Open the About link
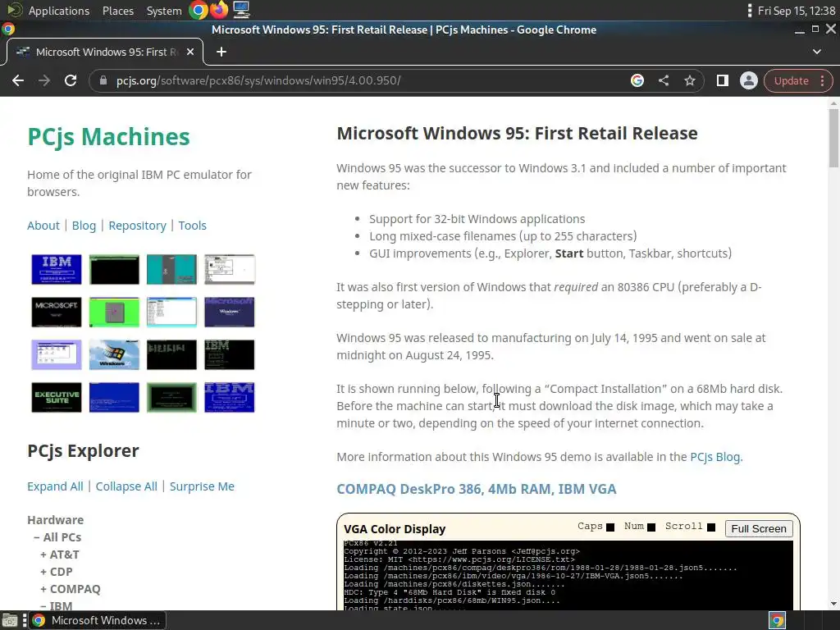 coord(43,226)
